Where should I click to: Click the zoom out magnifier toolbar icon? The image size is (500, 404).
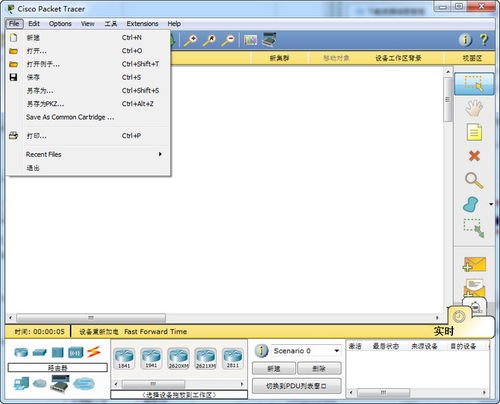(x=229, y=40)
